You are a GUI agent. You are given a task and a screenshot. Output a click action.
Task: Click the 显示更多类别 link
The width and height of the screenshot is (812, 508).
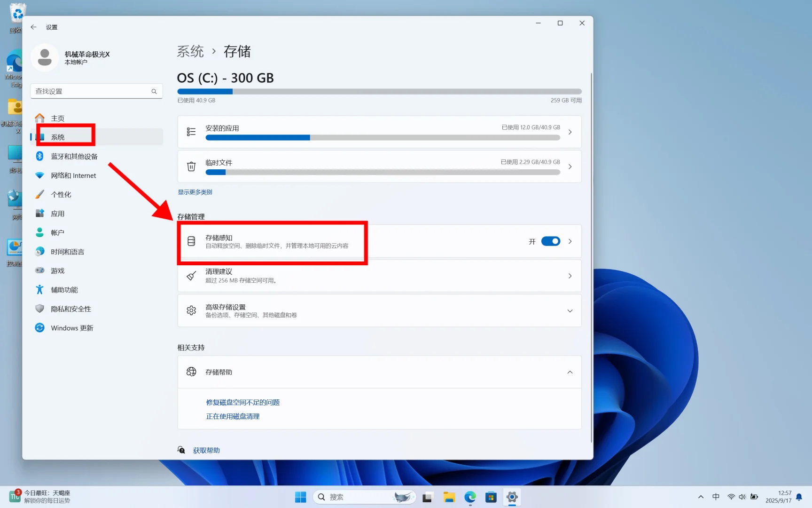(195, 191)
